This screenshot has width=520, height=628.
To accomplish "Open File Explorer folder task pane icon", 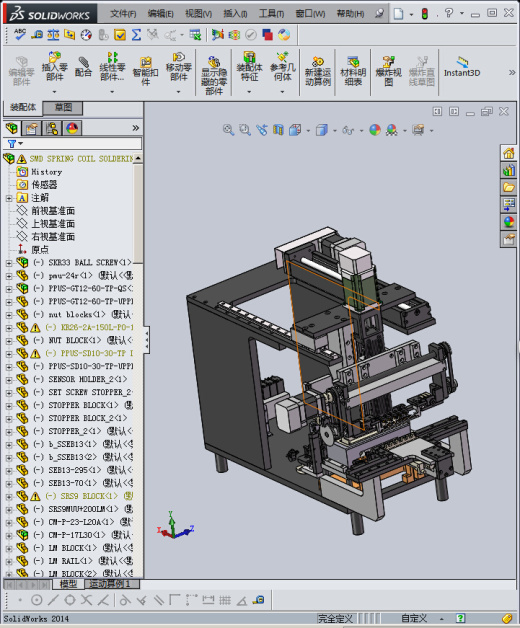I will [509, 187].
